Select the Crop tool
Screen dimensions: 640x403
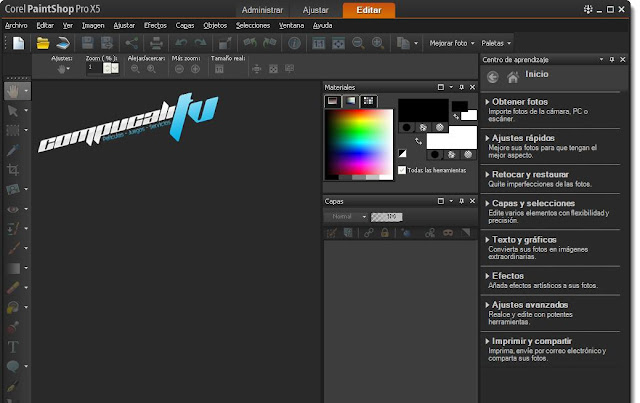tap(13, 169)
